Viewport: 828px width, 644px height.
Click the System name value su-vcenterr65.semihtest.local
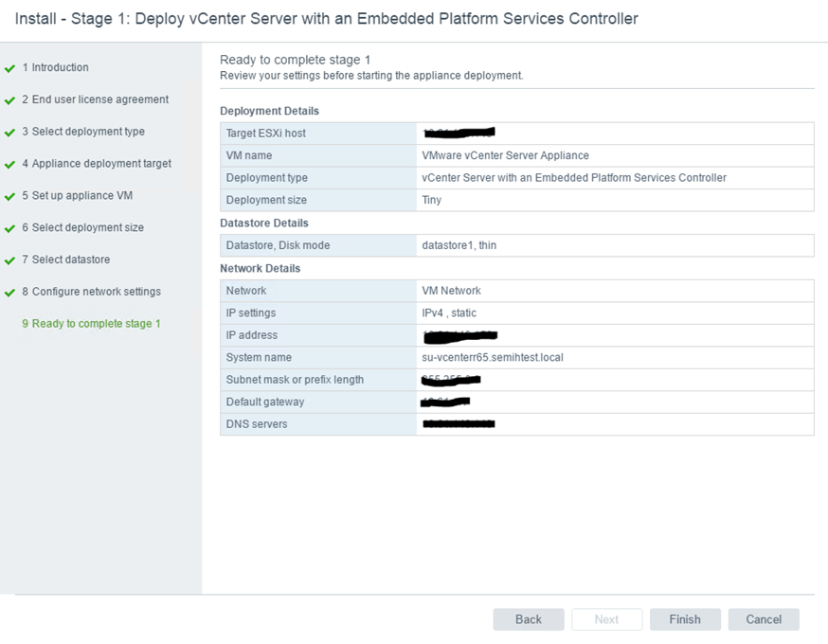[492, 358]
